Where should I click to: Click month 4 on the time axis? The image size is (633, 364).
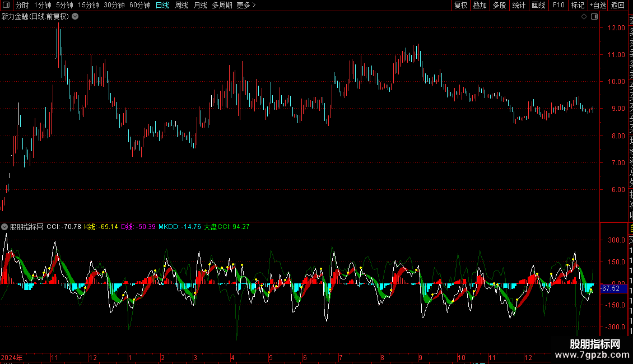coord(232,357)
